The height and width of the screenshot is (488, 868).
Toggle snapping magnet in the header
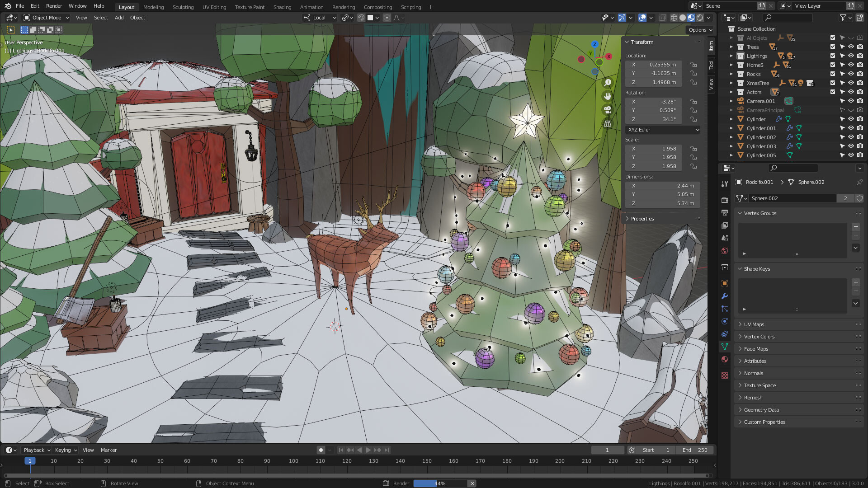[361, 18]
